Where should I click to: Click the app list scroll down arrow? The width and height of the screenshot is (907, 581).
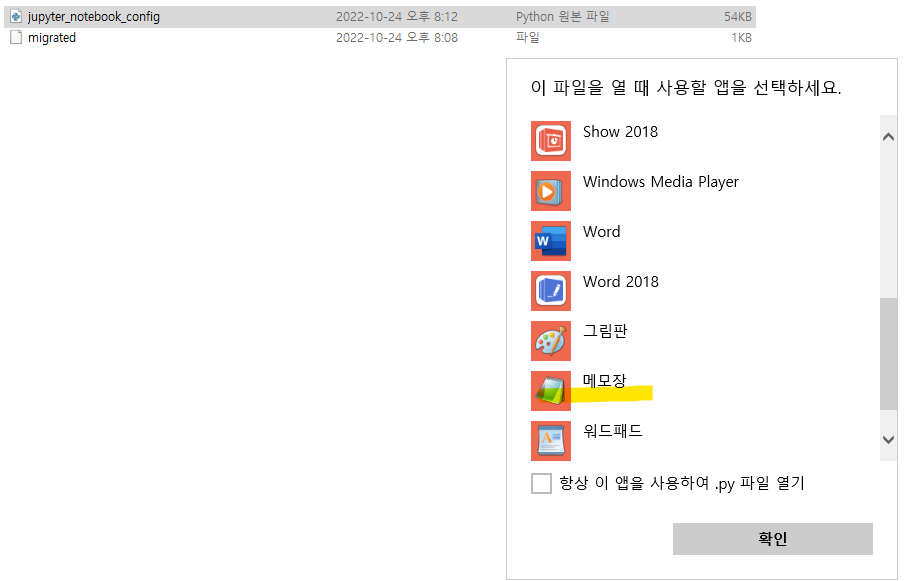888,440
